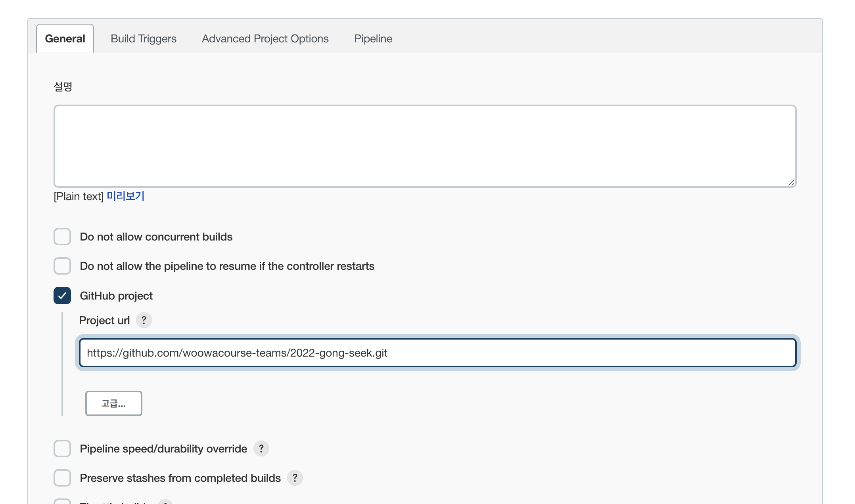The image size is (855, 504).
Task: Check Do not allow pipeline resume option
Action: (x=62, y=266)
